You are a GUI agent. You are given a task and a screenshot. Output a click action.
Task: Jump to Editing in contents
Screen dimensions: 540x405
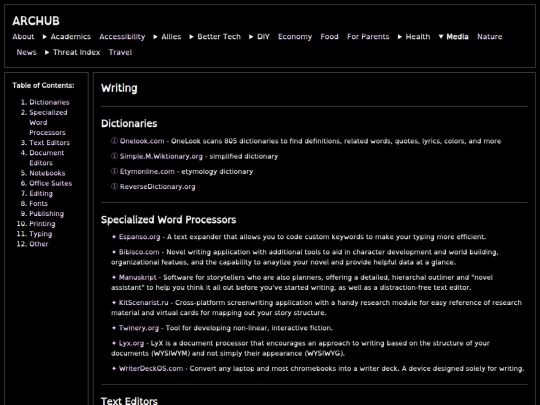(41, 193)
